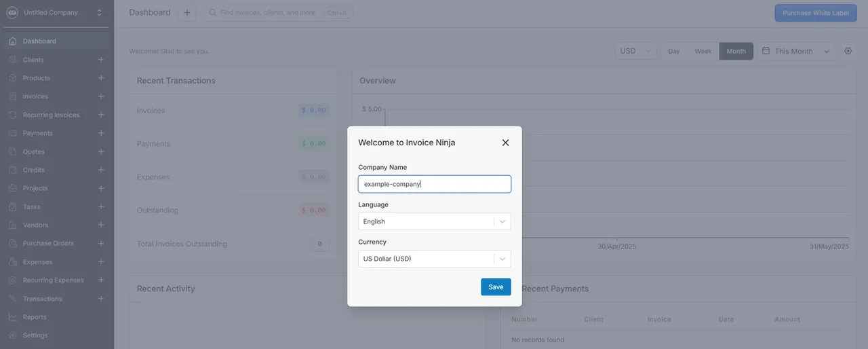This screenshot has width=868, height=349.
Task: Add new client with plus icon
Action: tap(101, 60)
